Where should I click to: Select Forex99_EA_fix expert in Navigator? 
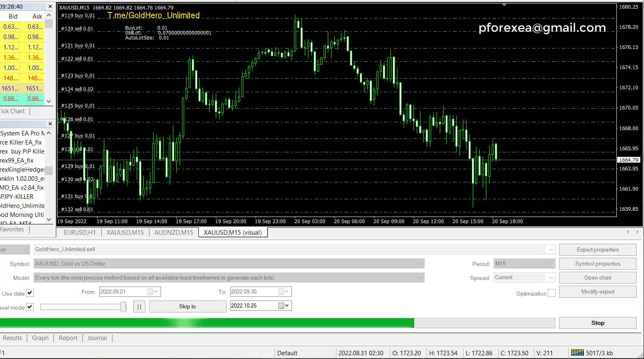17,161
